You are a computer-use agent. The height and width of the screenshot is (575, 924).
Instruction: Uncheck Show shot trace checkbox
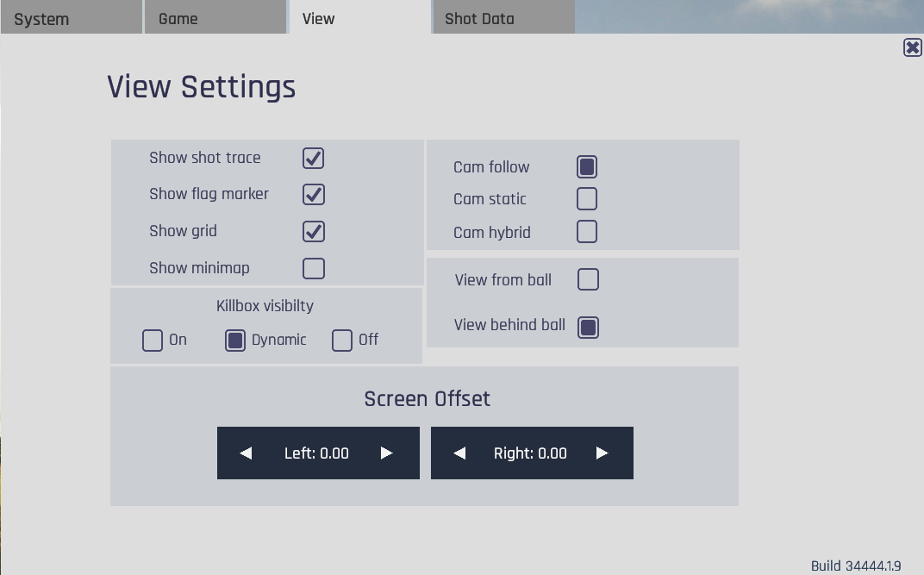(x=314, y=158)
